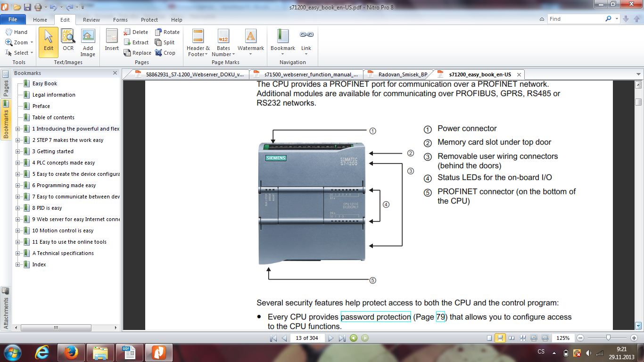644x362 pixels.
Task: Click zoom out minus button
Action: pos(581,338)
